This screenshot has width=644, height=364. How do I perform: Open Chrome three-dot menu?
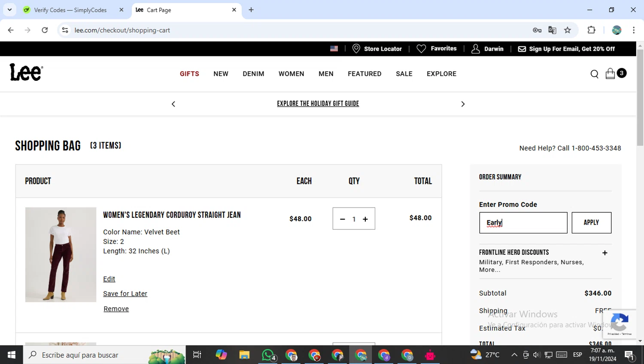[x=634, y=30]
